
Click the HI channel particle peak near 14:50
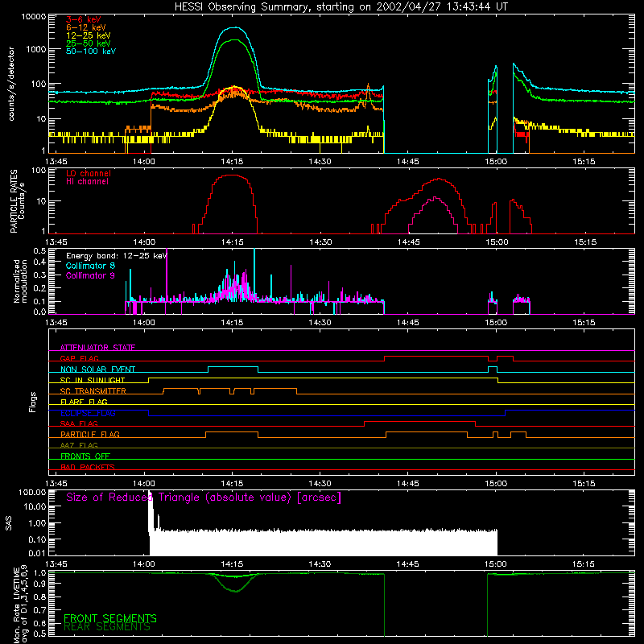[x=434, y=197]
